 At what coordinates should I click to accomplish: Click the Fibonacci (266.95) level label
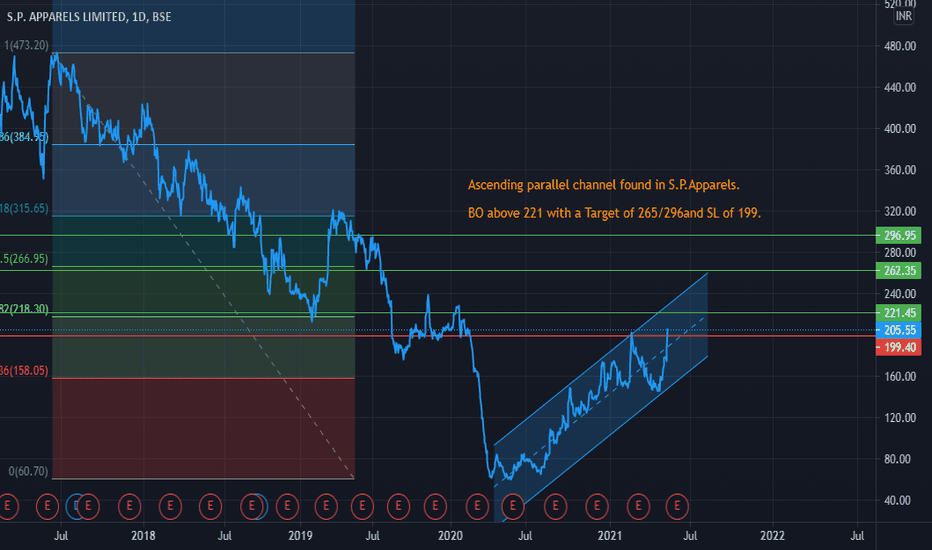(x=24, y=259)
